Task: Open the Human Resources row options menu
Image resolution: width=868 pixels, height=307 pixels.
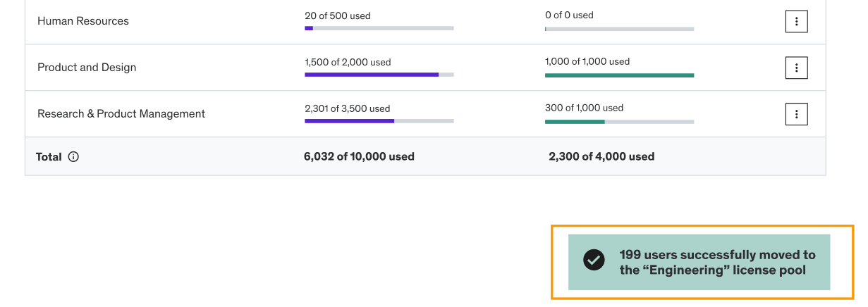Action: pos(796,21)
